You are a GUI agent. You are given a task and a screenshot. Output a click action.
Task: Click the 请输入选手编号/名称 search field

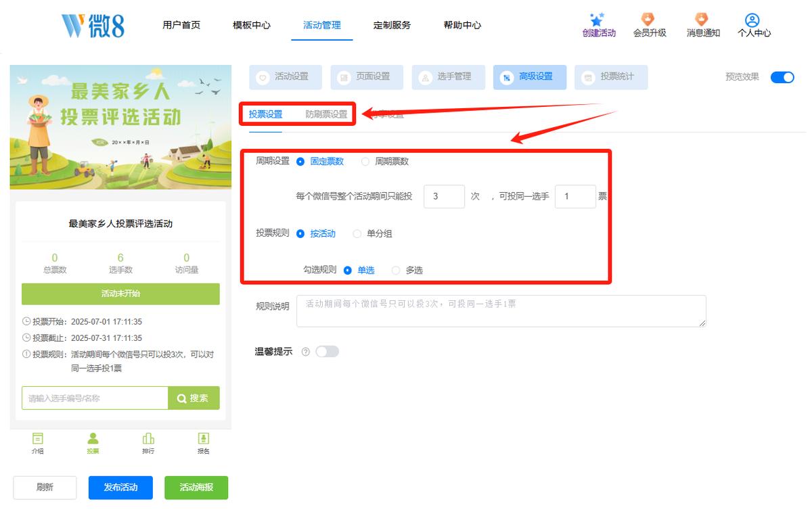pyautogui.click(x=95, y=398)
